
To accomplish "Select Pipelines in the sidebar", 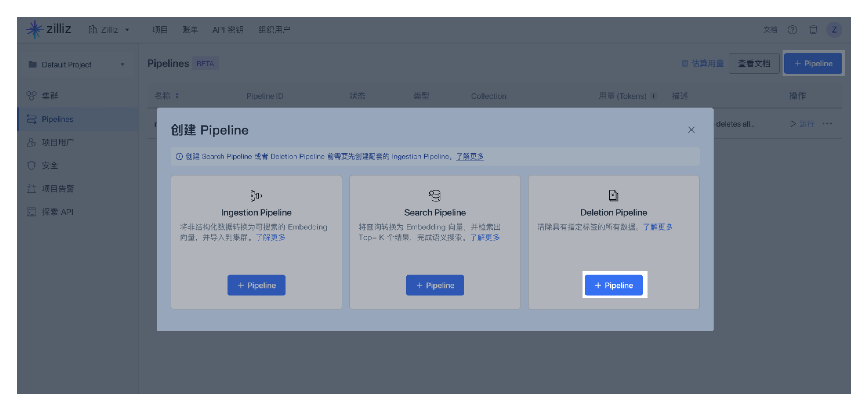I will [x=78, y=119].
